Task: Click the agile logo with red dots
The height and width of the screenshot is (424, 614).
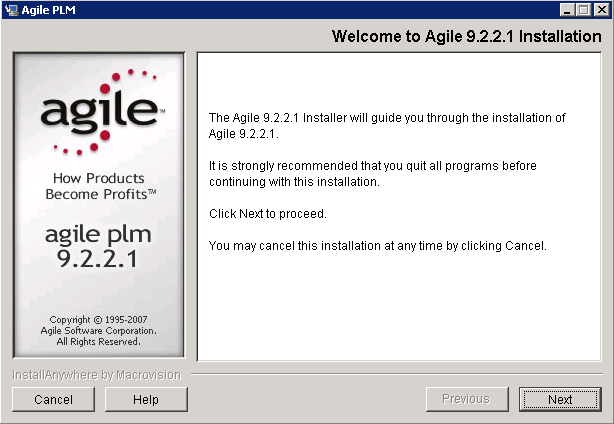Action: click(x=102, y=112)
